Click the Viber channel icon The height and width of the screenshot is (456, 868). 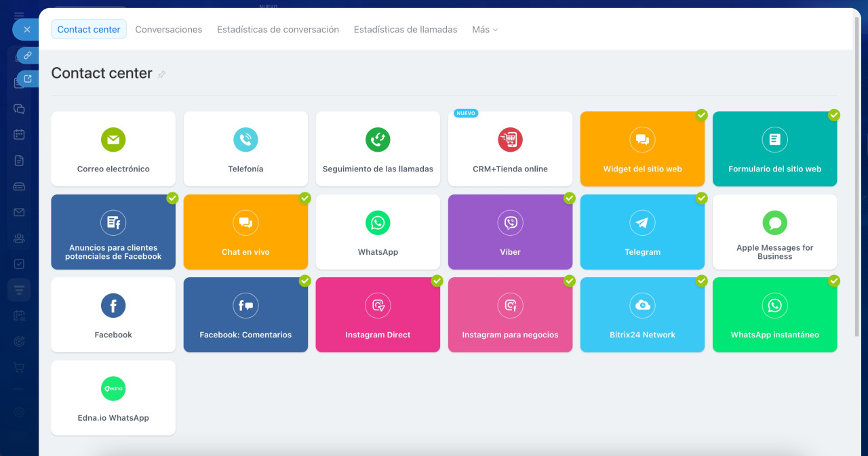[510, 223]
